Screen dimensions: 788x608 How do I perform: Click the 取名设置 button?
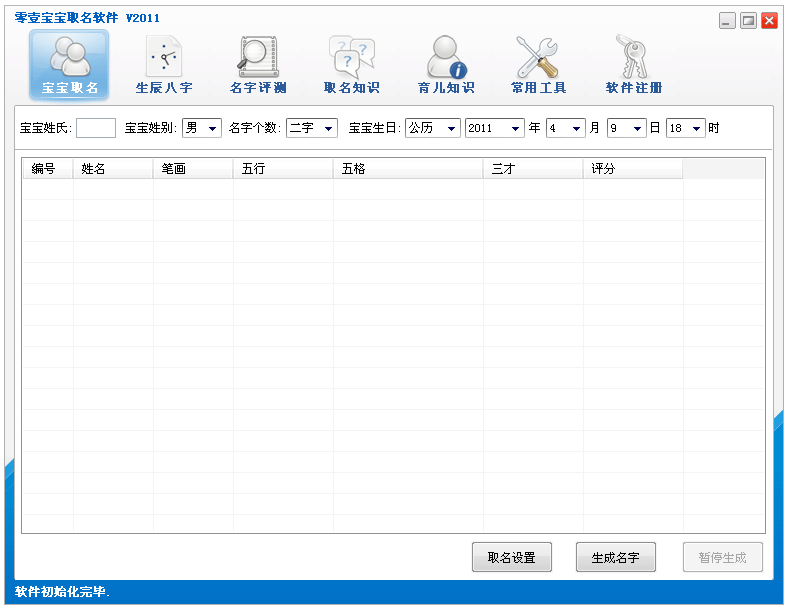click(511, 558)
